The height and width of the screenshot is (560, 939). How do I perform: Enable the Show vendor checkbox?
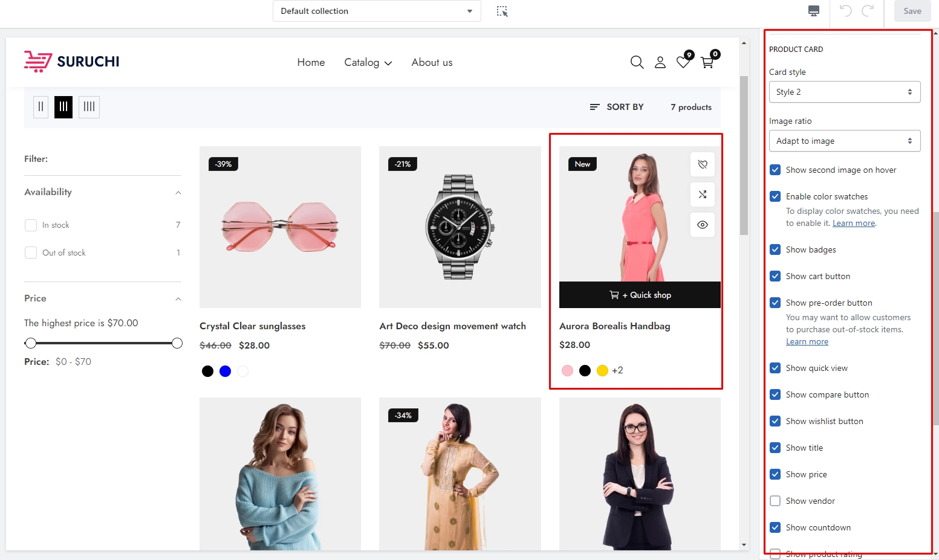point(775,501)
